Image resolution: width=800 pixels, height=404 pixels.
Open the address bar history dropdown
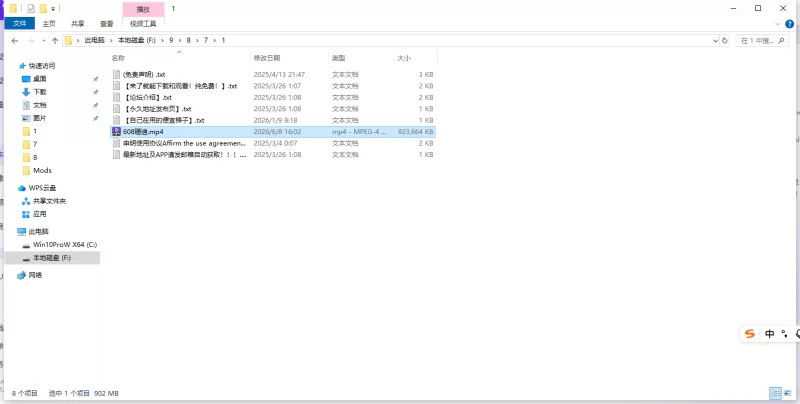tap(715, 41)
